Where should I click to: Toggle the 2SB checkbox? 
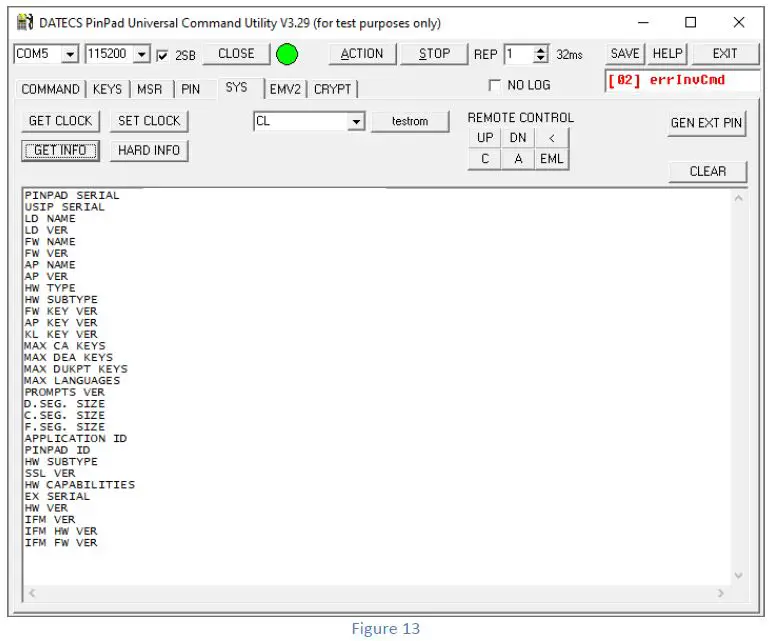click(162, 55)
